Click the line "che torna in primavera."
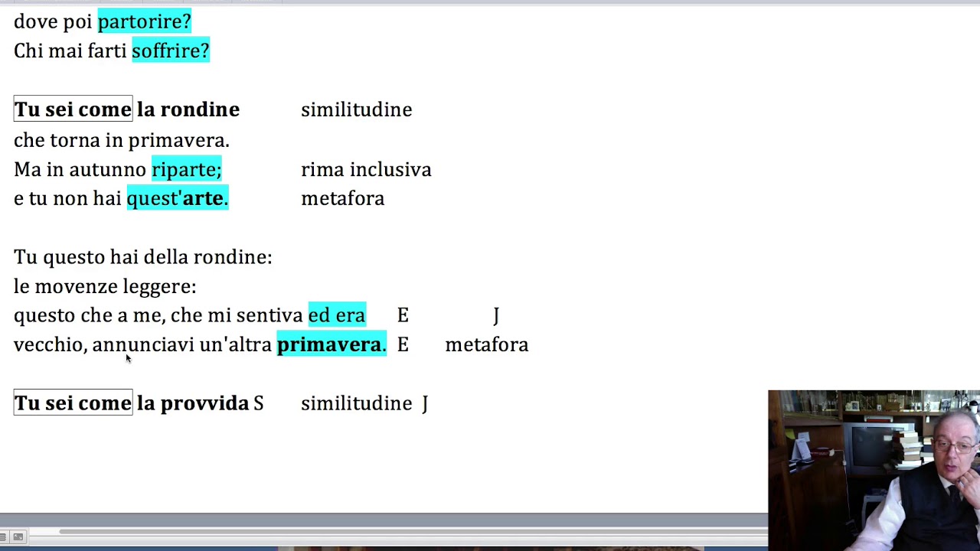 (122, 140)
